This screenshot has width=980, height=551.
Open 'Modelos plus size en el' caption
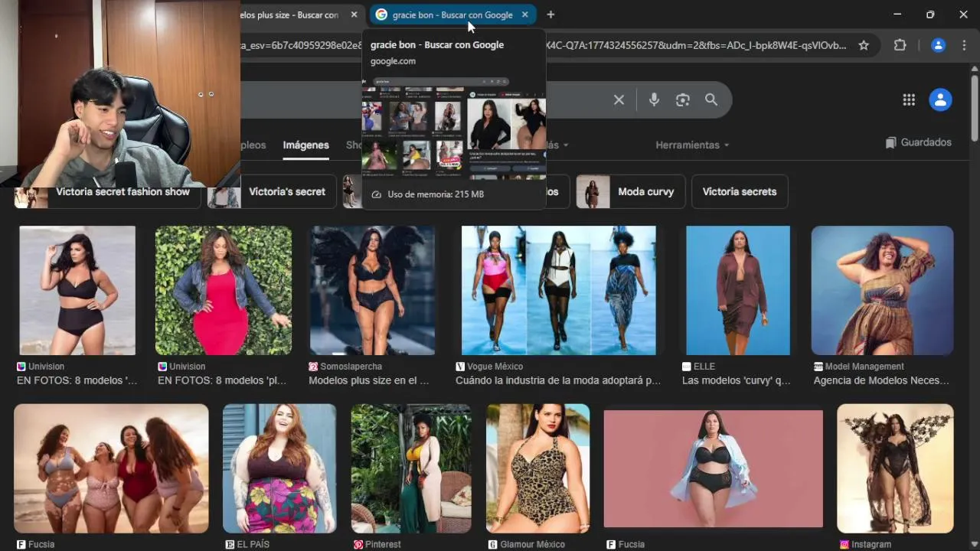(369, 380)
